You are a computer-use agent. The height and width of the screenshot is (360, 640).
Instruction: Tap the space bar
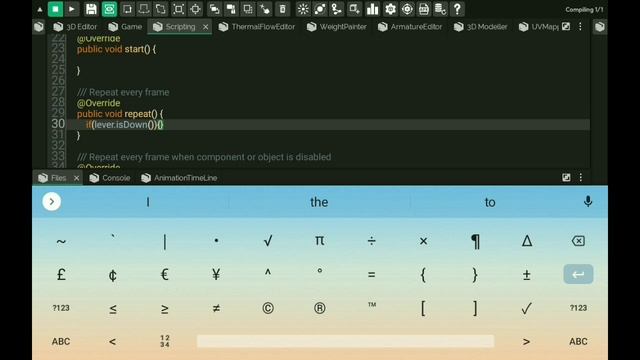pyautogui.click(x=345, y=341)
